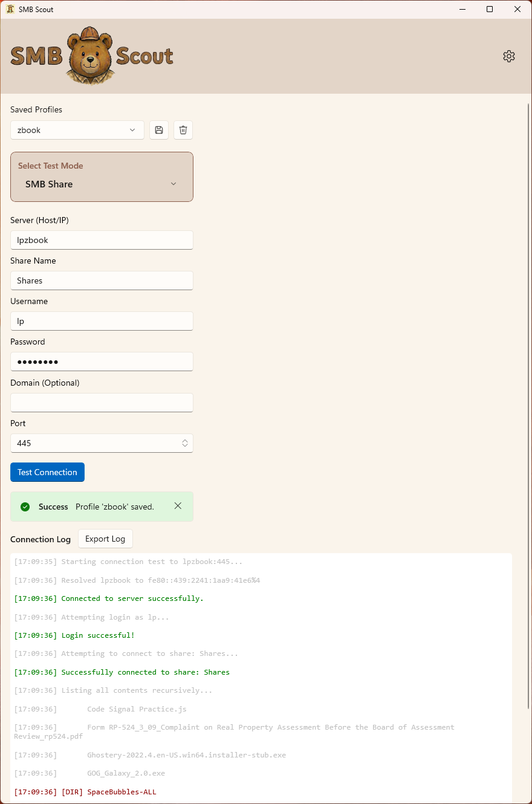532x804 pixels.
Task: Click the empty Domain optional field
Action: point(102,403)
